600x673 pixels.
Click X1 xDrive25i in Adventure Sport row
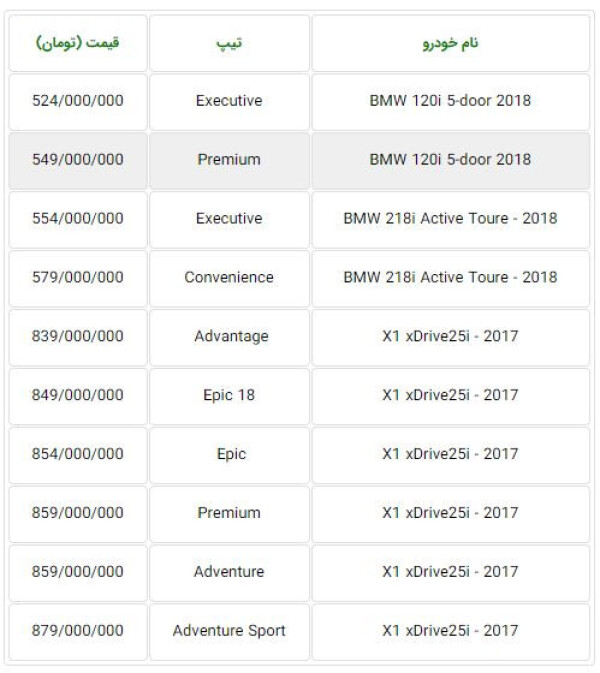[451, 632]
